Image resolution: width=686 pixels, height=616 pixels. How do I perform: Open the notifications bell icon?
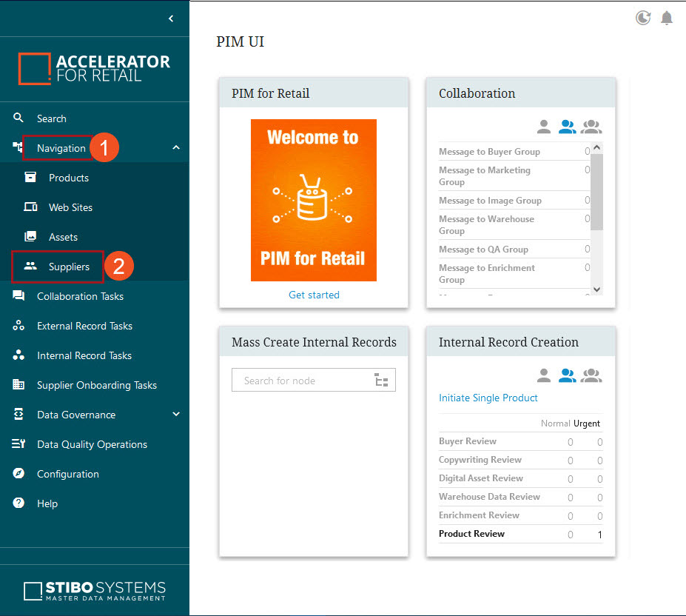pos(667,18)
